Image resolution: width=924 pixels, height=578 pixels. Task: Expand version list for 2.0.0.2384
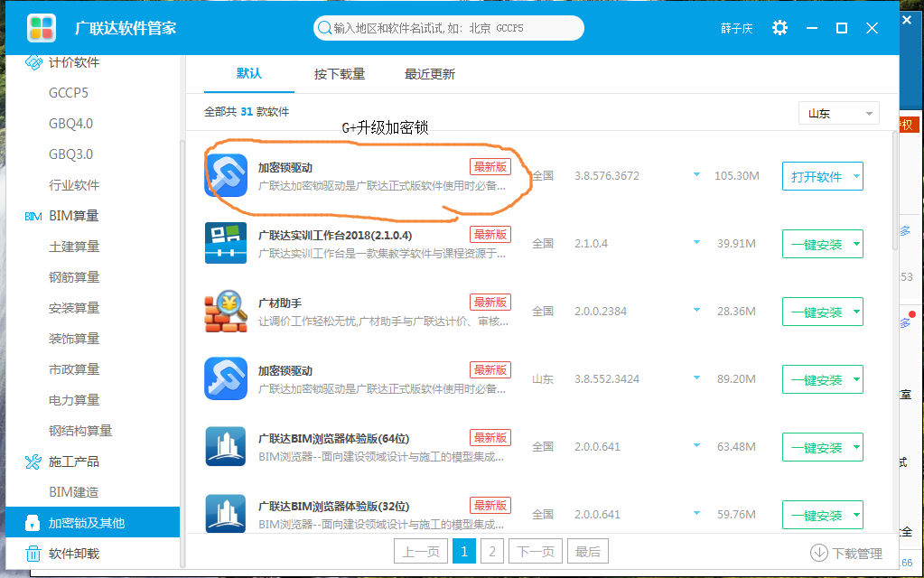tap(696, 310)
